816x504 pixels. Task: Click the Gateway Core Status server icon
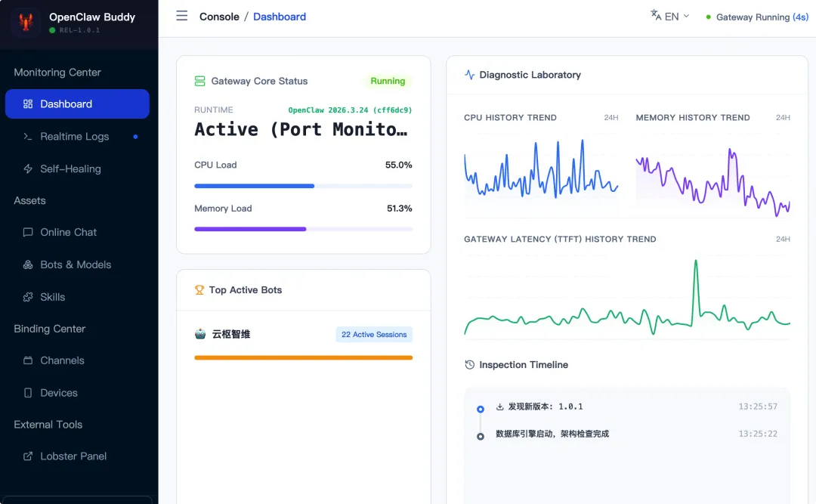pos(199,81)
